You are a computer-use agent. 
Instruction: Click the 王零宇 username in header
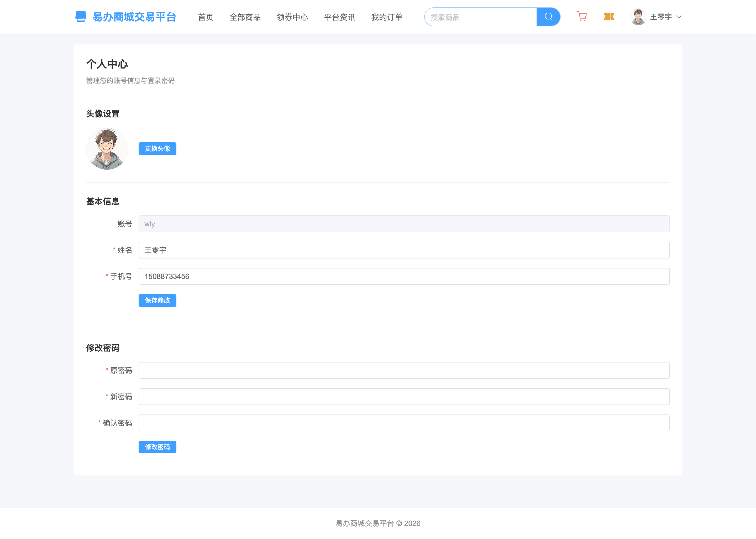(x=660, y=17)
